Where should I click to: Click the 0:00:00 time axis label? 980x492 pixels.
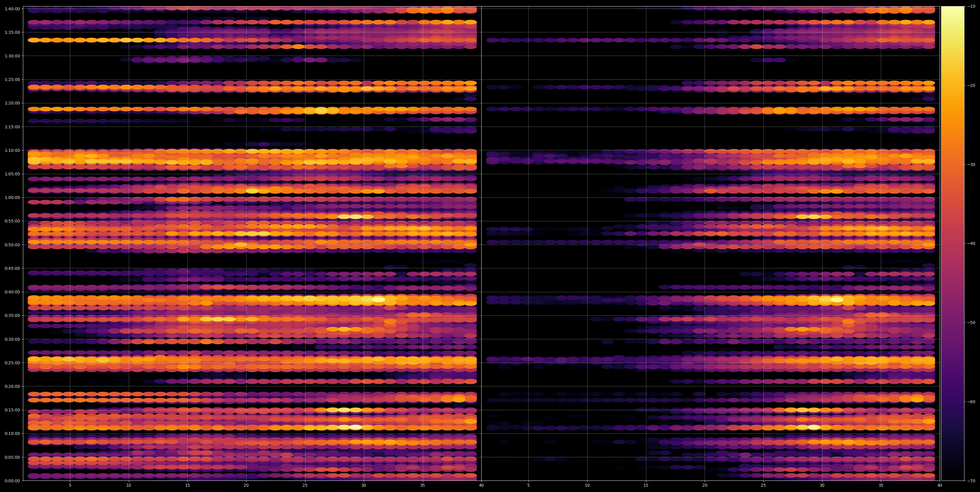(12, 481)
